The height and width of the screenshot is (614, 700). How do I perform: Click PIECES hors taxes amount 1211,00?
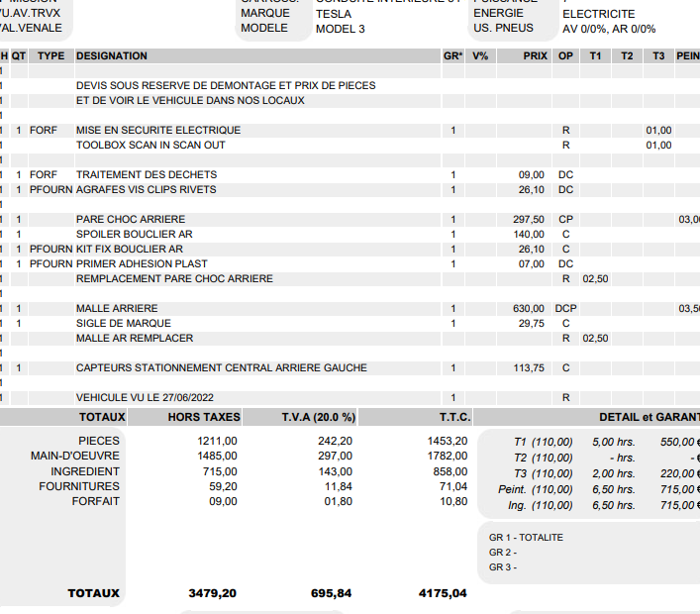(217, 441)
